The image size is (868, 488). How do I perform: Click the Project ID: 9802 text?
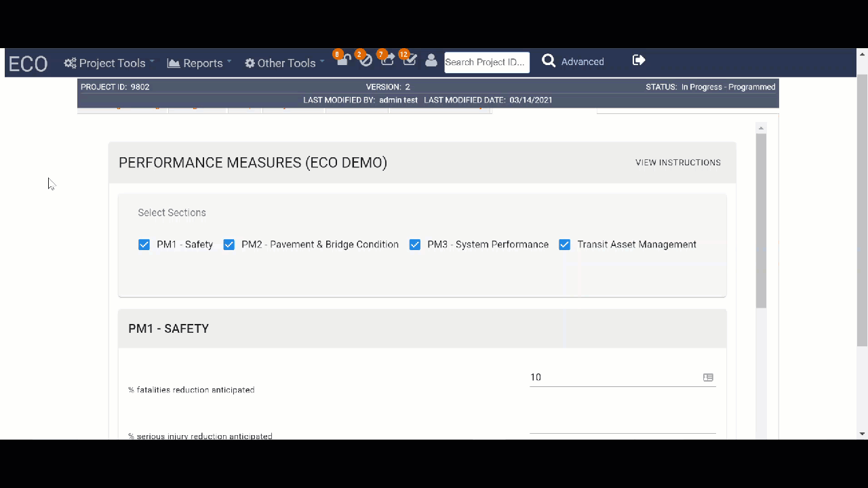pos(115,87)
